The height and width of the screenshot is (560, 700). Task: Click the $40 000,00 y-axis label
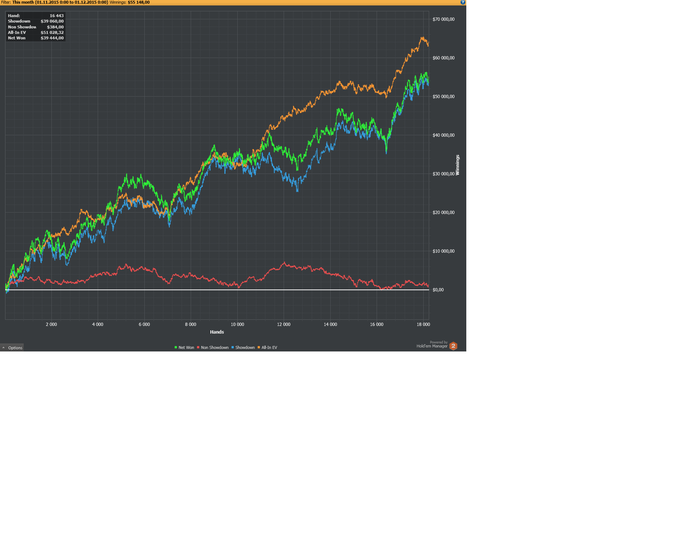(x=444, y=135)
